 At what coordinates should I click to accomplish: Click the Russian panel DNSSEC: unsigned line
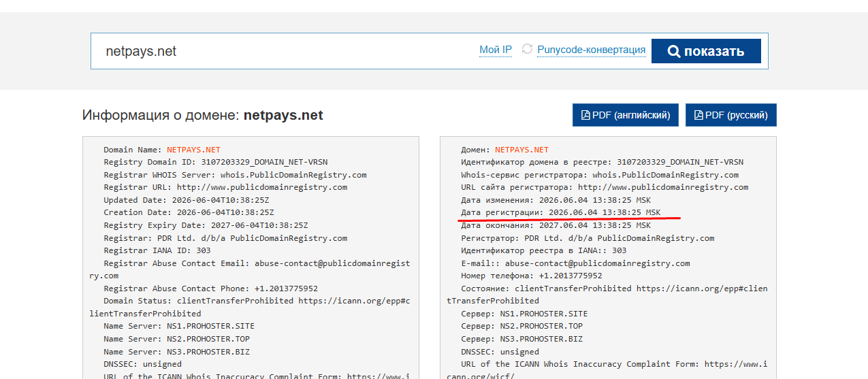(500, 351)
